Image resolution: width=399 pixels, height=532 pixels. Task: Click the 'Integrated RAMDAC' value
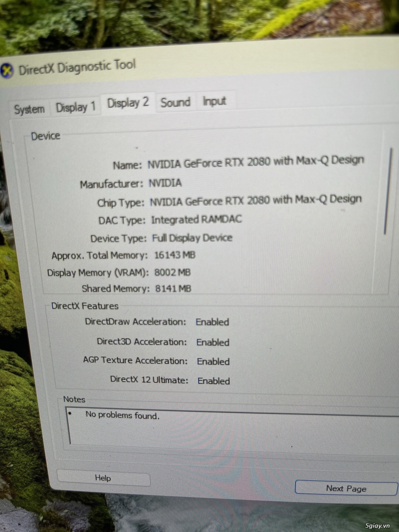coord(196,219)
